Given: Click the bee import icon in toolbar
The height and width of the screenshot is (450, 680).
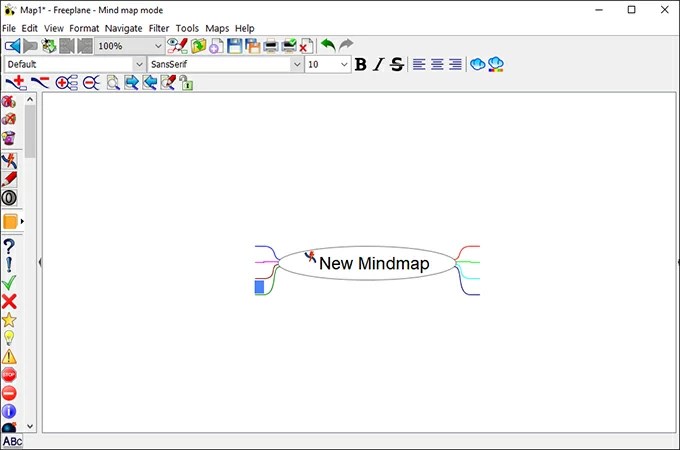Looking at the screenshot, I should tap(49, 46).
